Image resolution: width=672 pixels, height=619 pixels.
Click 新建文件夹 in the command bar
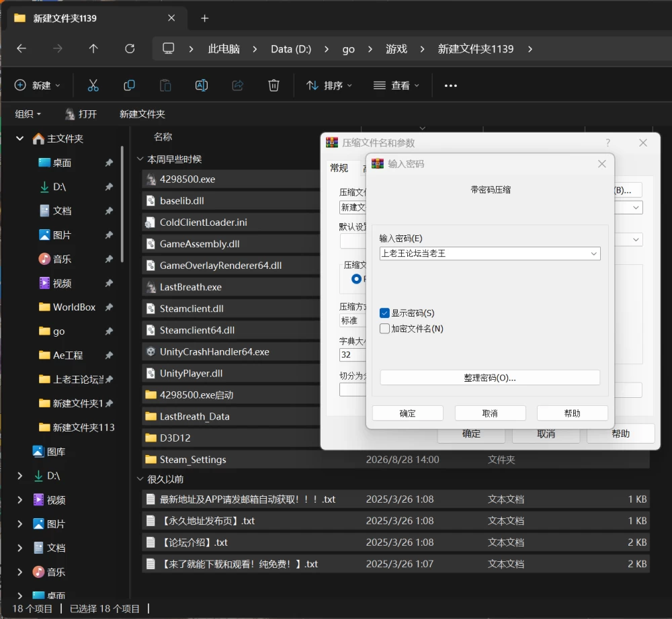[x=142, y=114]
